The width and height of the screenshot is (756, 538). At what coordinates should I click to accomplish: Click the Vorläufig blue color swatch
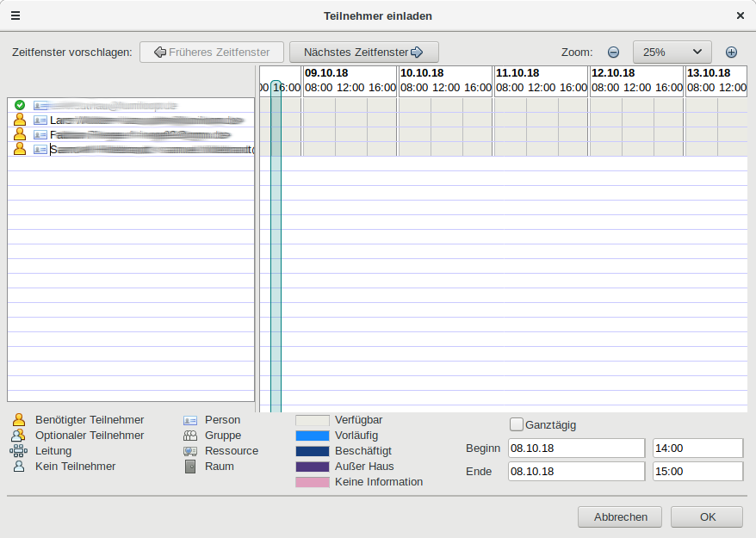coord(313,436)
